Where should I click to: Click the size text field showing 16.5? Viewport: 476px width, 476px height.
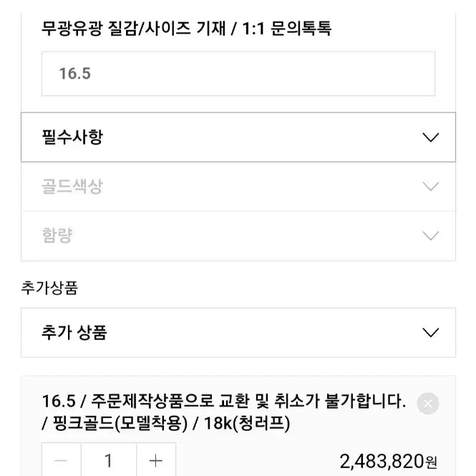tap(238, 74)
